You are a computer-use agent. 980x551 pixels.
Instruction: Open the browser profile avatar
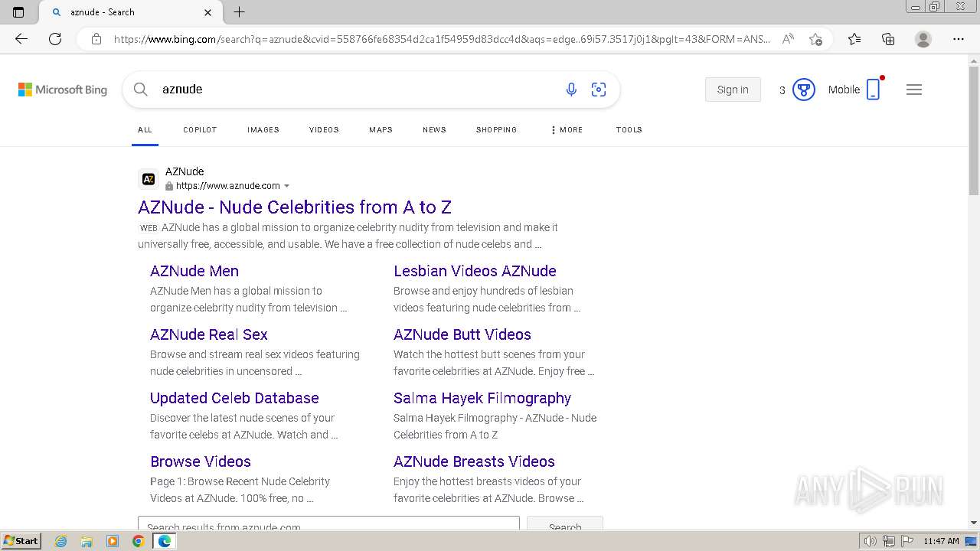tap(923, 39)
